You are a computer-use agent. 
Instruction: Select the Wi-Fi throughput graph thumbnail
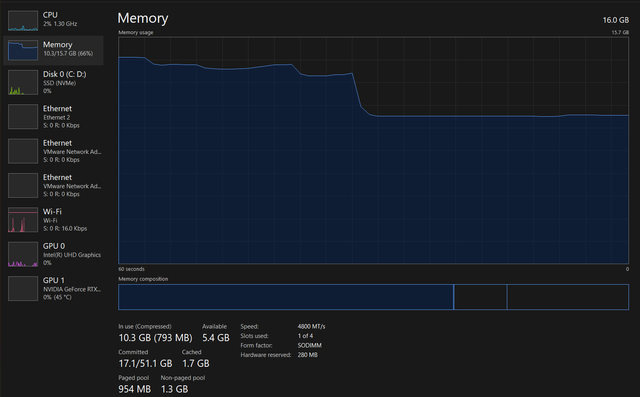pos(23,220)
